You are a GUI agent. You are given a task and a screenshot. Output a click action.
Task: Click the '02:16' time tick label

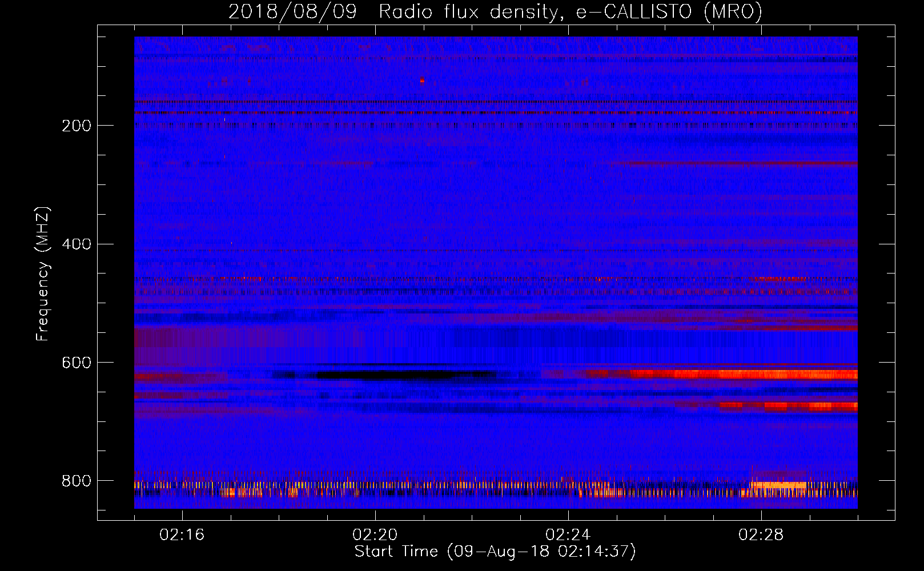(x=182, y=535)
